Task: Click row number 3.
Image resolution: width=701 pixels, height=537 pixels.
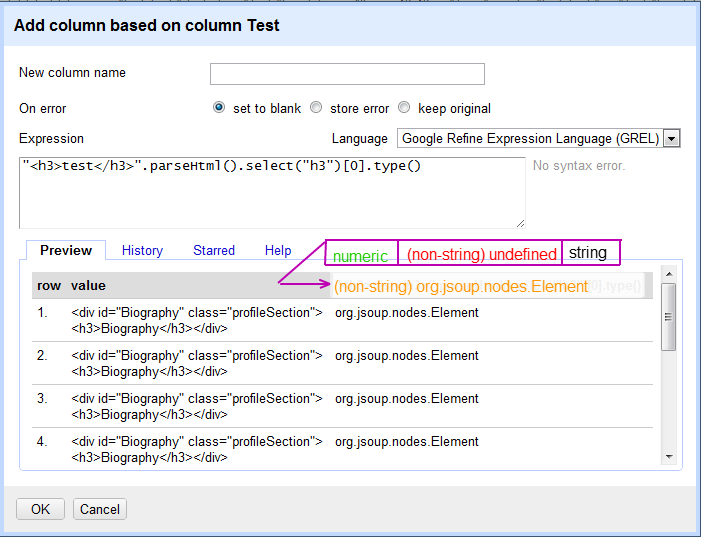Action: click(42, 398)
